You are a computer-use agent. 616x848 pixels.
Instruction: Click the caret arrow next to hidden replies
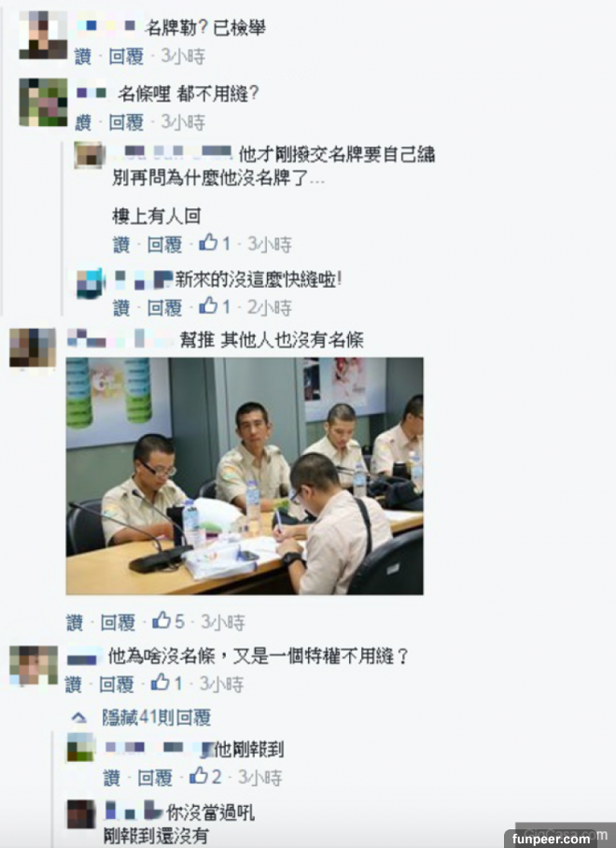pyautogui.click(x=79, y=717)
